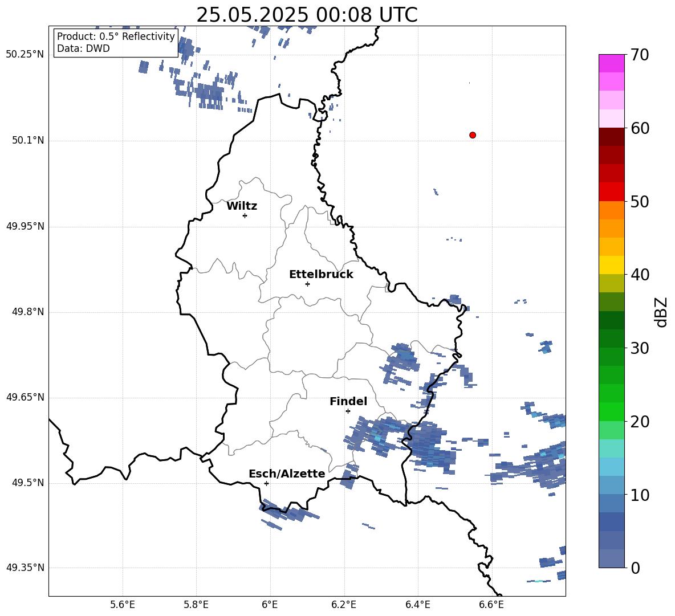Click the 5.8°E longitude label
This screenshot has height=616, width=675.
(196, 605)
